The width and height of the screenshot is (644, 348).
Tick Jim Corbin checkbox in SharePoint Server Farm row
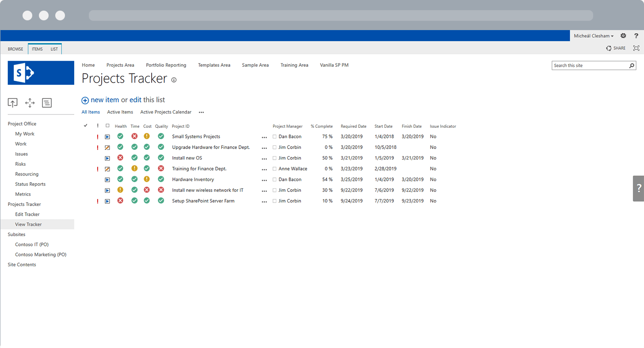click(x=274, y=201)
